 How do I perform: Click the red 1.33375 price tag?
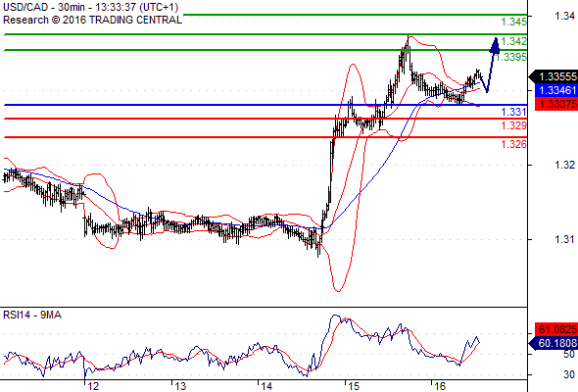click(556, 104)
